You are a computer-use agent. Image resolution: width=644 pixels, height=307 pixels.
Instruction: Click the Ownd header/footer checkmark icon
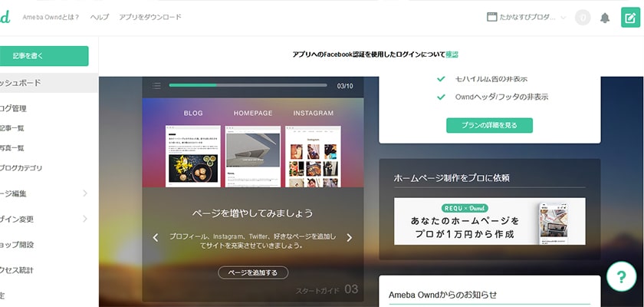click(441, 97)
